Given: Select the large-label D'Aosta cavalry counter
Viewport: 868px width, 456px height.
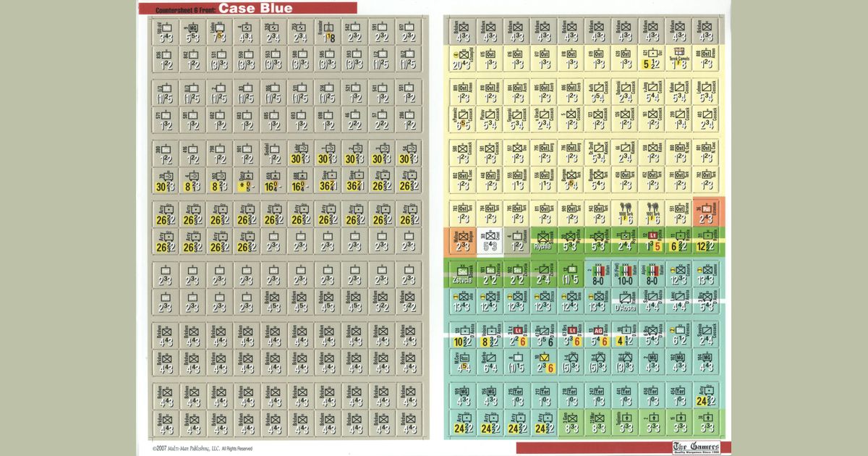Looking at the screenshot, I should pyautogui.click(x=625, y=302).
